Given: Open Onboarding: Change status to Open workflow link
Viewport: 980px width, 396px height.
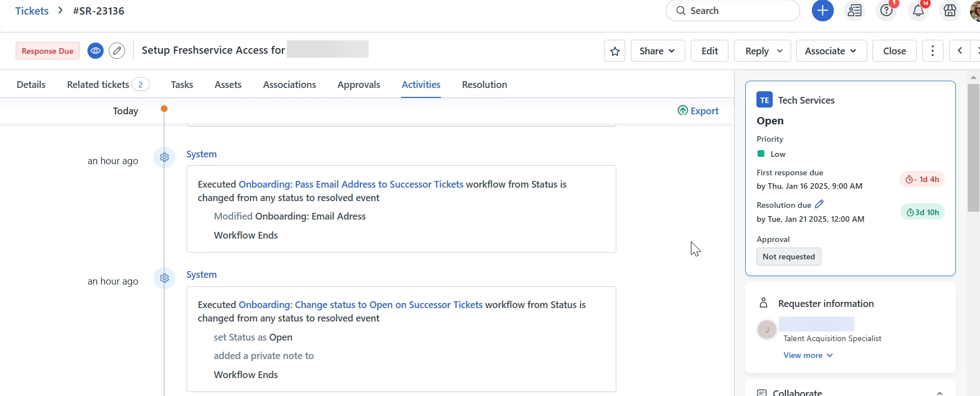Looking at the screenshot, I should [360, 305].
